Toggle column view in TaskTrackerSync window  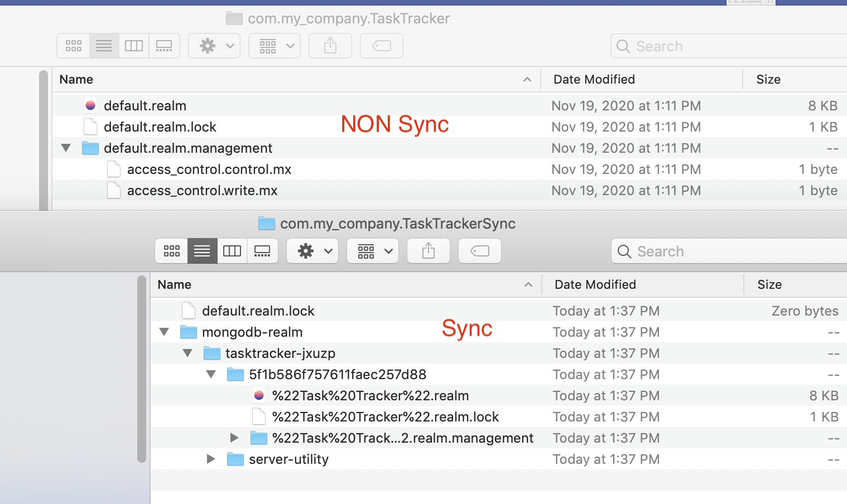click(x=232, y=251)
